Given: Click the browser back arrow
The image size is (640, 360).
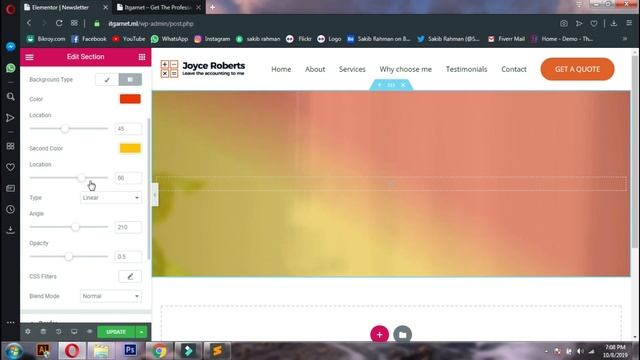Looking at the screenshot, I should pos(29,23).
